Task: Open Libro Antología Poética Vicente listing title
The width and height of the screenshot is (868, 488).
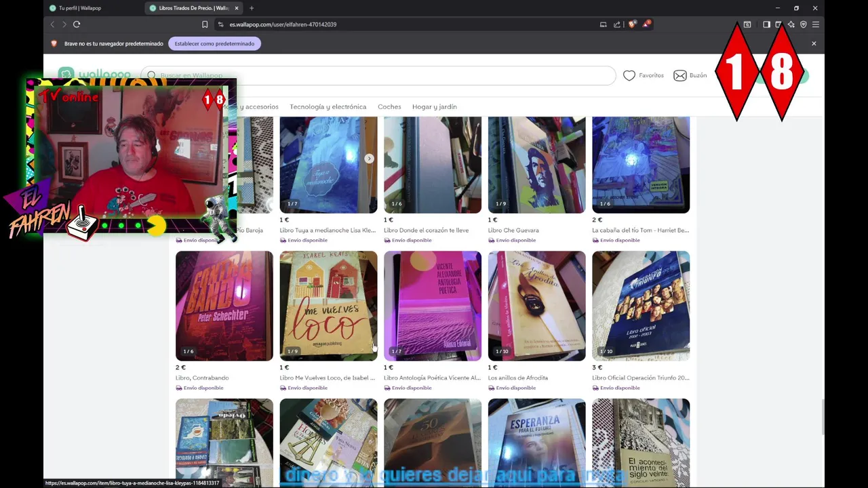Action: pyautogui.click(x=432, y=378)
